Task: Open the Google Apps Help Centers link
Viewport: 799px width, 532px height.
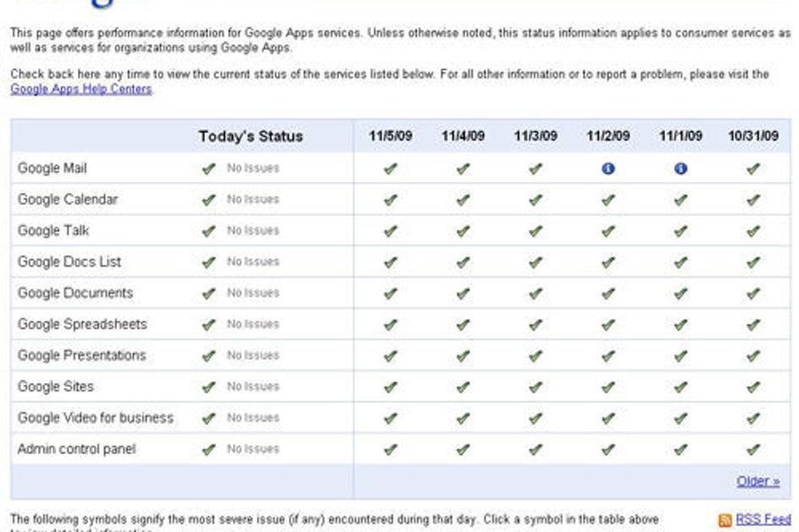Action: click(81, 89)
